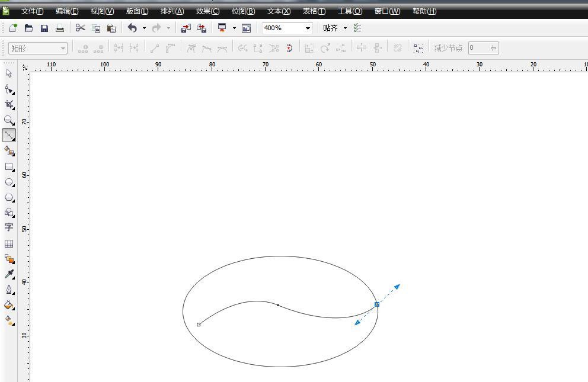This screenshot has width=588, height=382.
Task: Select the Pick tool arrow
Action: (x=9, y=73)
